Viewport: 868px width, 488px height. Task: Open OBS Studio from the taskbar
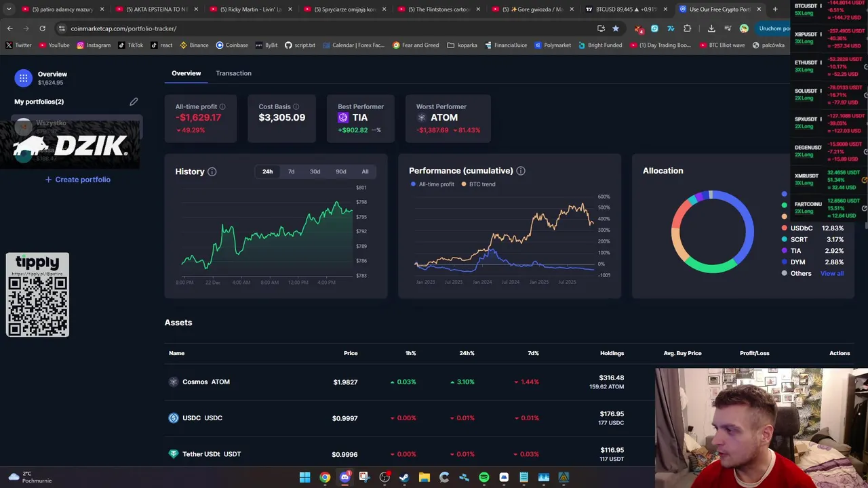(x=385, y=477)
